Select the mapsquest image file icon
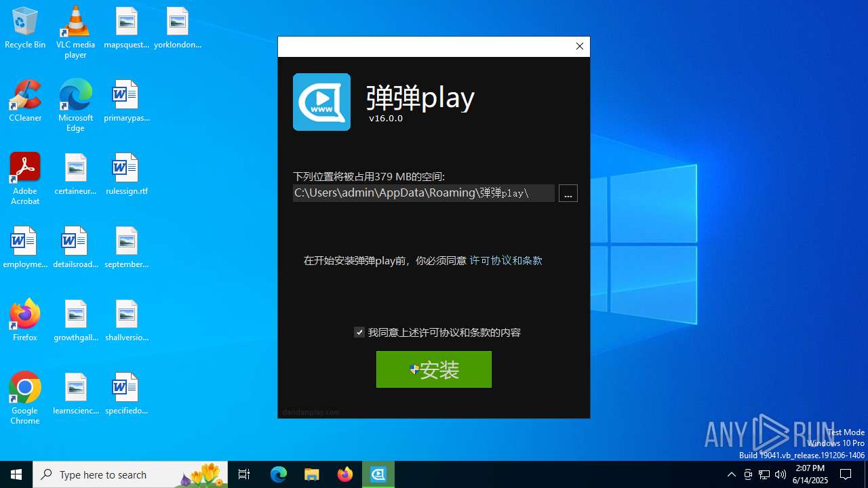 tap(126, 28)
